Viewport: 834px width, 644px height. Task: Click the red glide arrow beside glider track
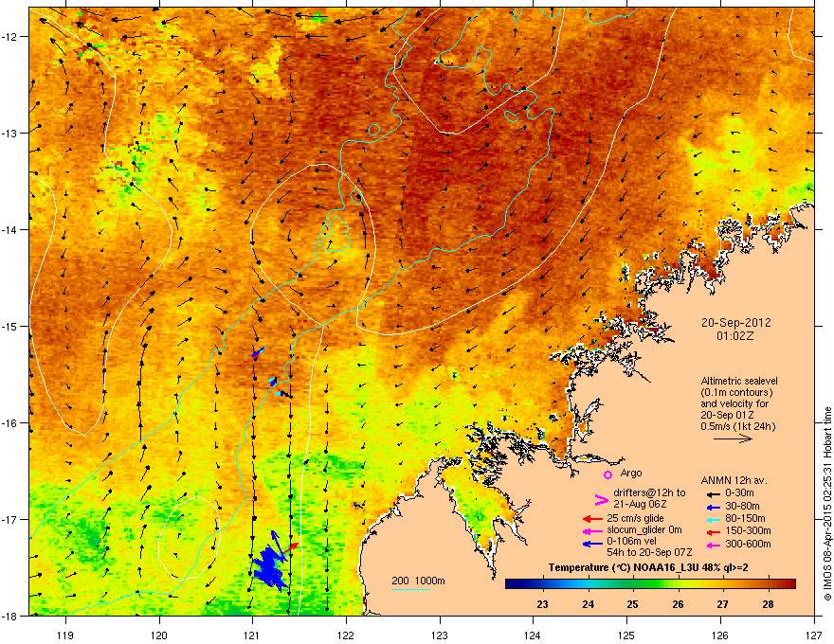(x=290, y=549)
